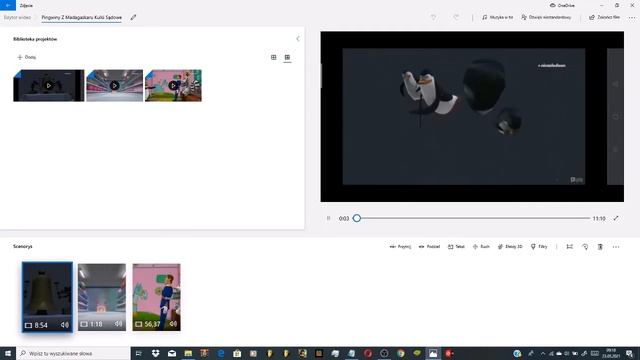Open the Edytor wideo breadcrumb link
The image size is (640, 360).
point(18,18)
